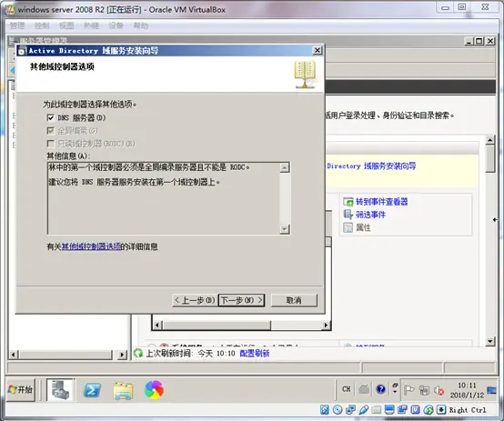Click Server Manager vertical scrollbar down arrow
This screenshot has width=504, height=421.
(489, 341)
